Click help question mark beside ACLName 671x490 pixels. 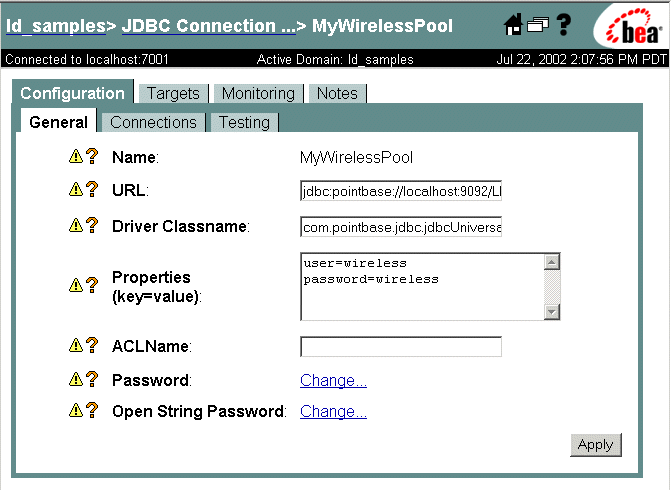click(92, 345)
